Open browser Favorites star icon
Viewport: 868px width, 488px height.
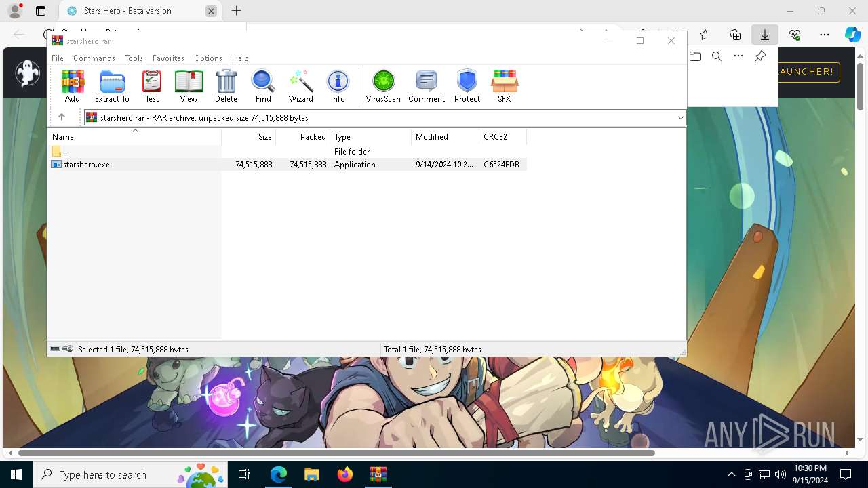coord(705,35)
